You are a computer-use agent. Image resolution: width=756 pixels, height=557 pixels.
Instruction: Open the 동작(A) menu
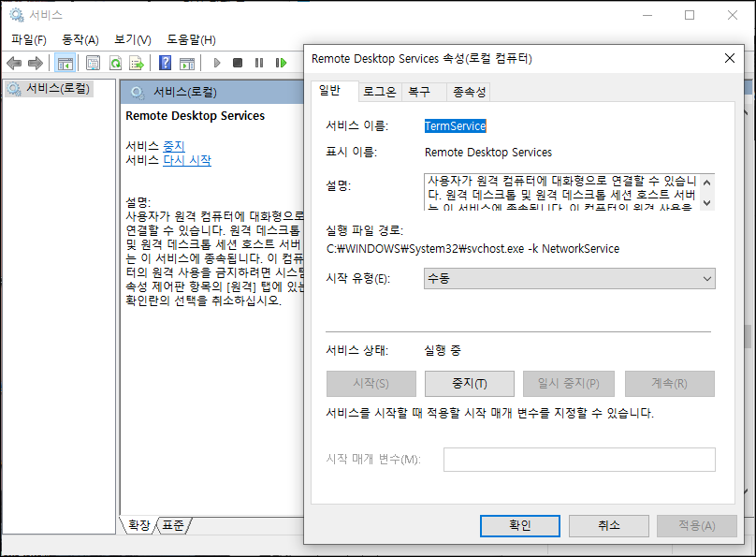pyautogui.click(x=80, y=39)
